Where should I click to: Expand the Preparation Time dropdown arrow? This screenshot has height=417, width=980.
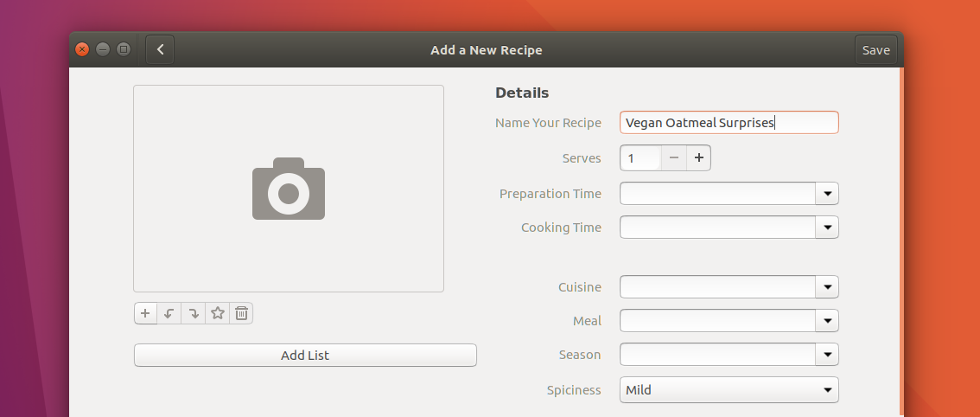coord(827,194)
